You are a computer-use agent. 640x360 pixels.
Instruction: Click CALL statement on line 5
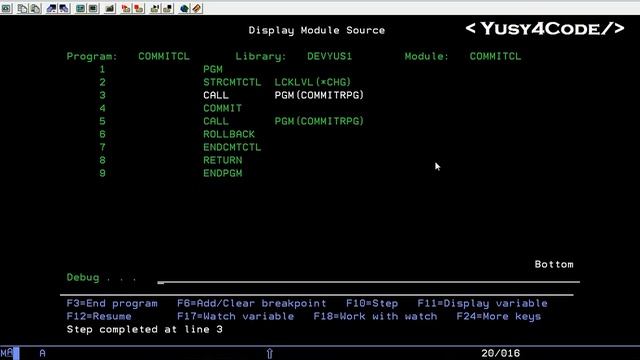click(x=216, y=121)
